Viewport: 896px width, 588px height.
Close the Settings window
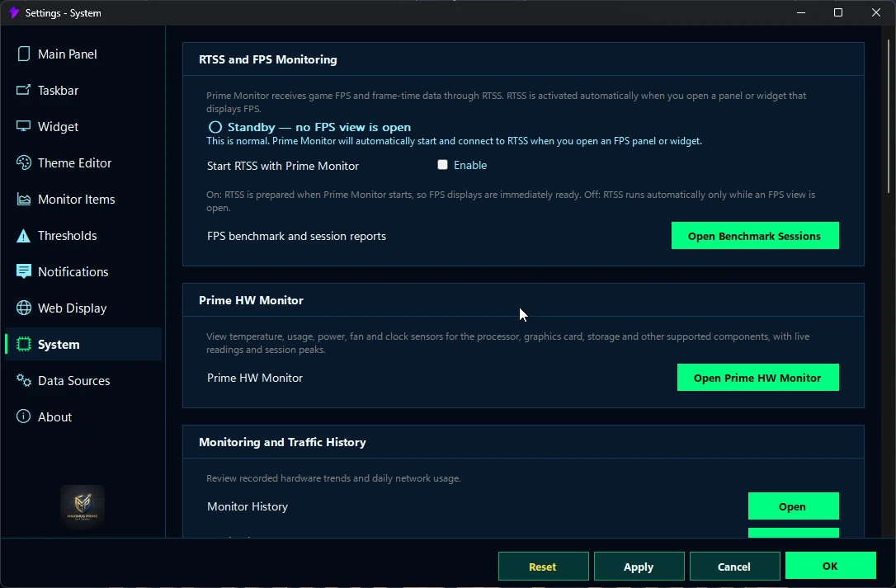tap(876, 12)
